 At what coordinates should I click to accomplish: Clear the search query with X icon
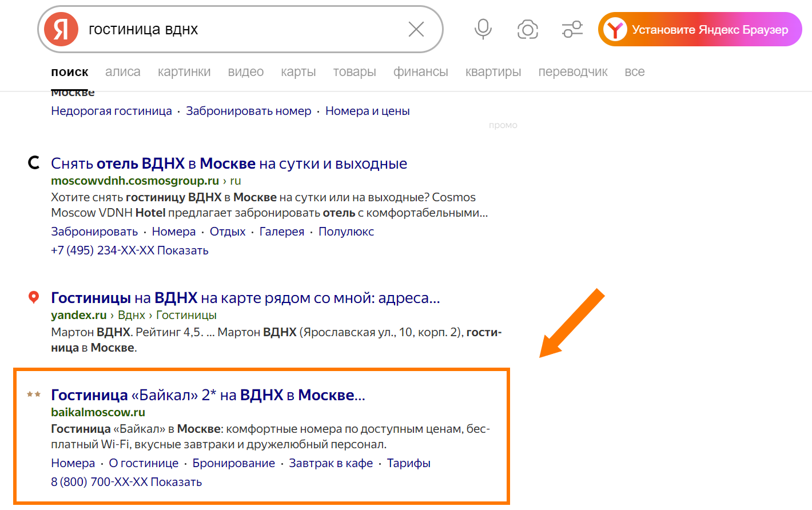click(416, 29)
